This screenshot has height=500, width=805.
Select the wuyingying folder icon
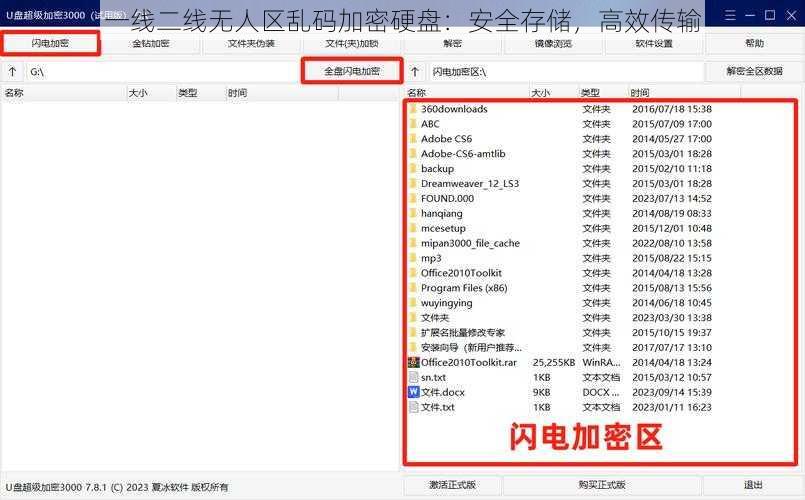coord(413,302)
